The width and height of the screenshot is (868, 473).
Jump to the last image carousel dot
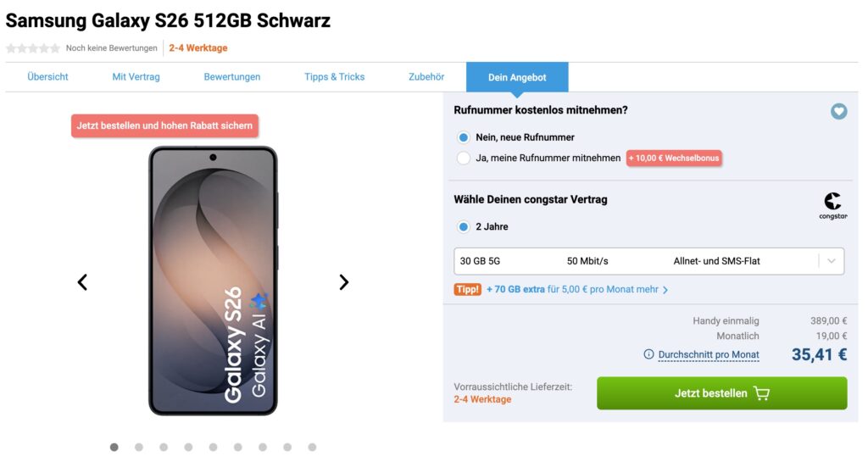pos(312,447)
